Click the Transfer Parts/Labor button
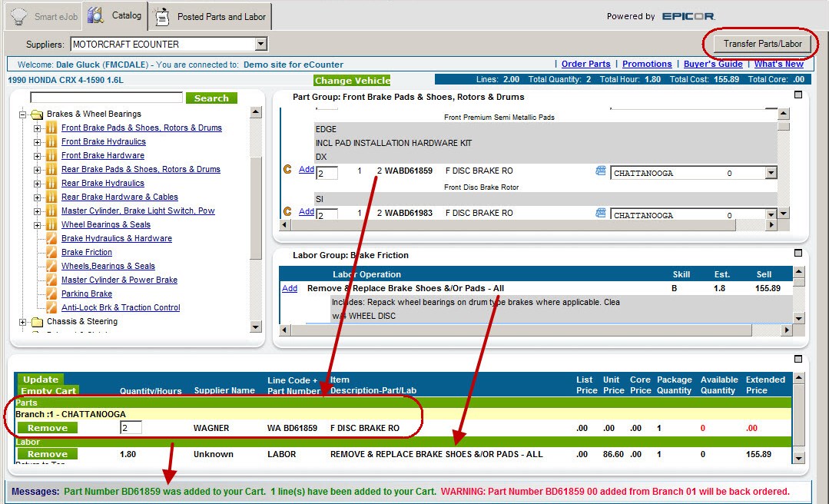Image resolution: width=829 pixels, height=504 pixels. [x=762, y=44]
